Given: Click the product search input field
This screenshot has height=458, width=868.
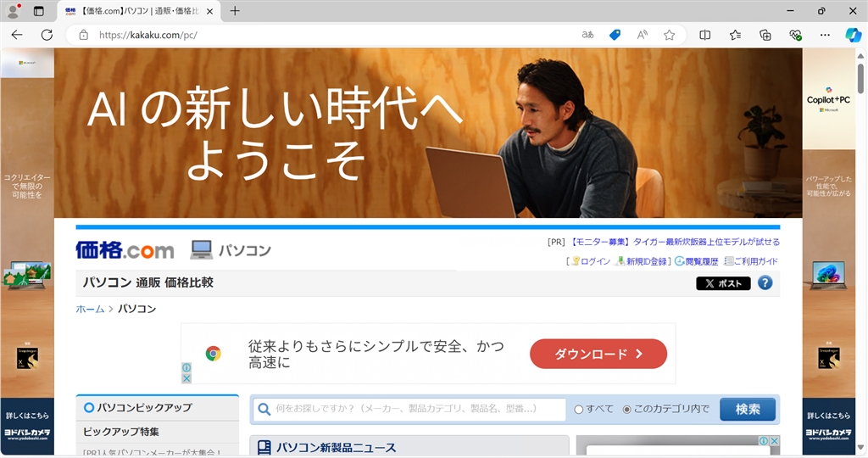Looking at the screenshot, I should coord(409,410).
